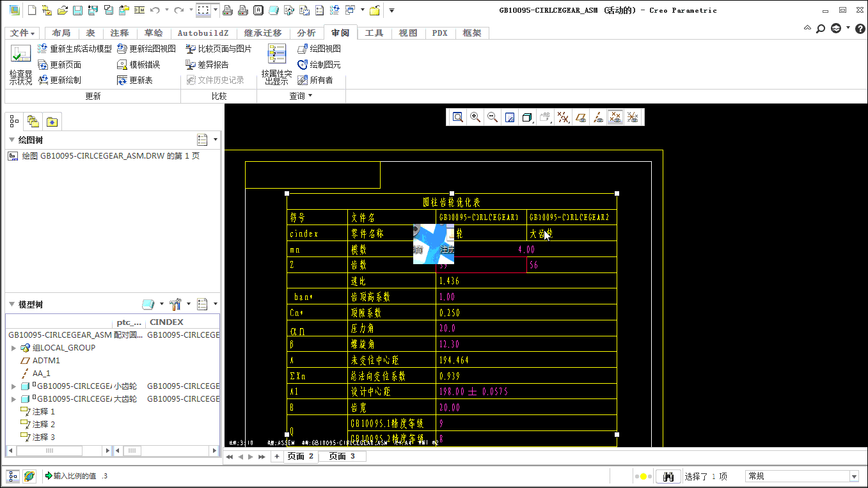Click 更新页面 in the update group
This screenshot has height=488, width=868.
[x=59, y=65]
